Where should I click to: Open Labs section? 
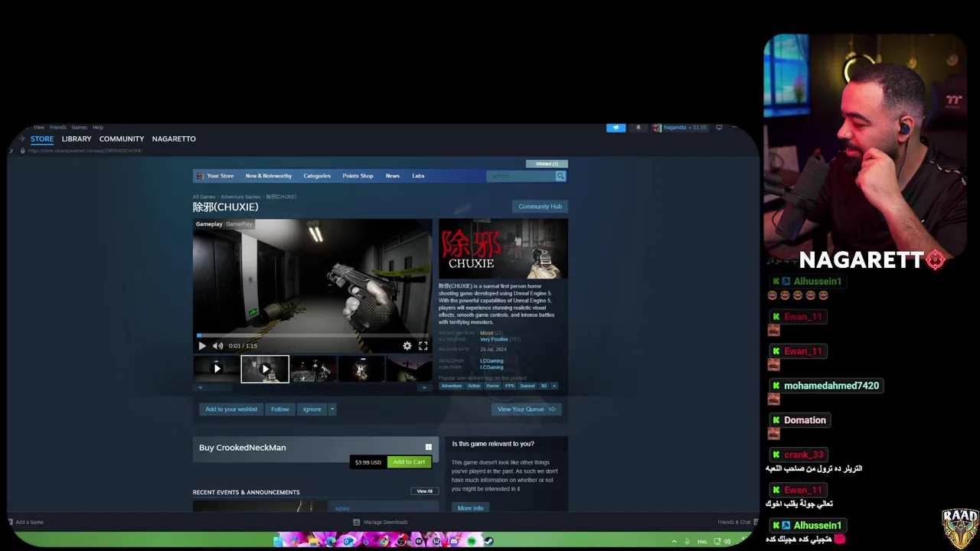coord(418,176)
